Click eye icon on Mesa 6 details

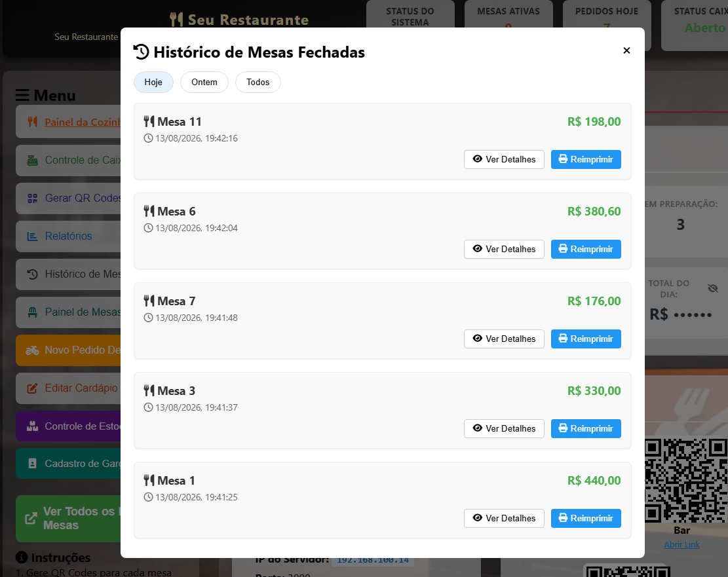coord(477,249)
